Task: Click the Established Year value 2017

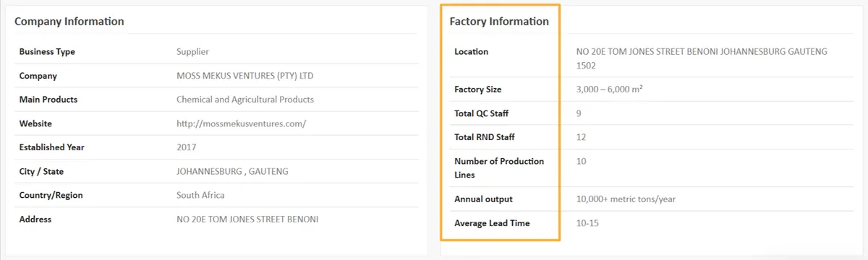Action: click(x=187, y=147)
